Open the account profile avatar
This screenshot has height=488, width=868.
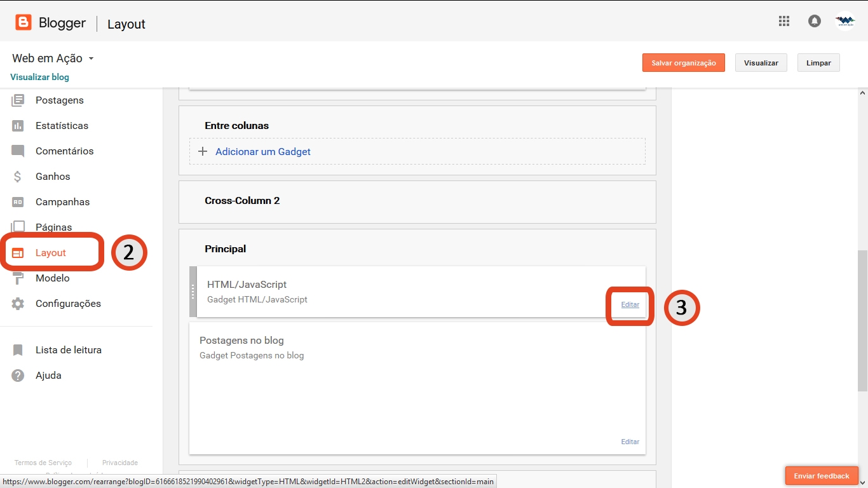pyautogui.click(x=845, y=22)
